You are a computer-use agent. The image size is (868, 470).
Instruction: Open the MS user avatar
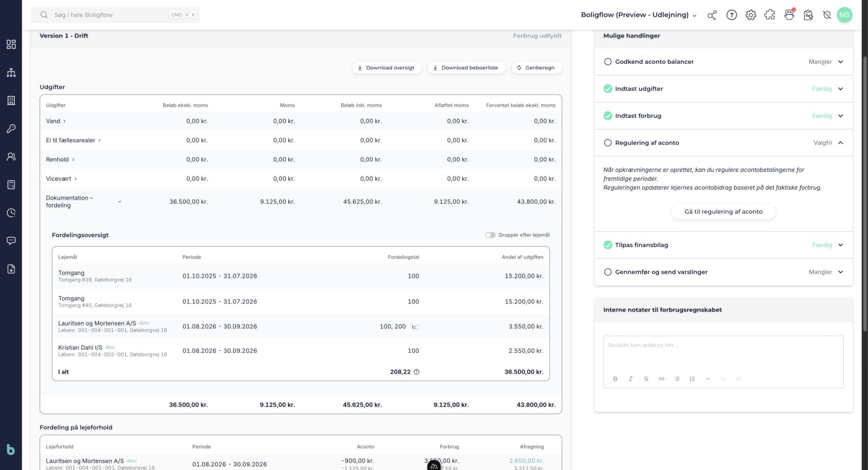pyautogui.click(x=844, y=15)
